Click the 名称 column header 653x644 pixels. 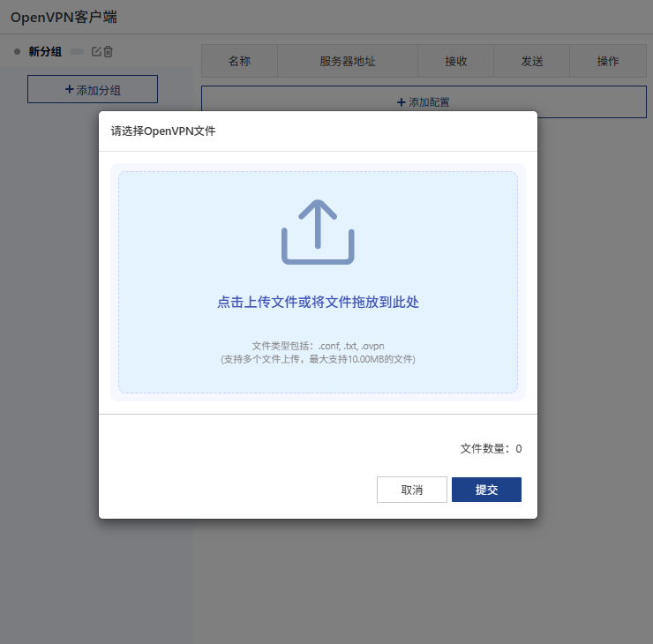[239, 61]
